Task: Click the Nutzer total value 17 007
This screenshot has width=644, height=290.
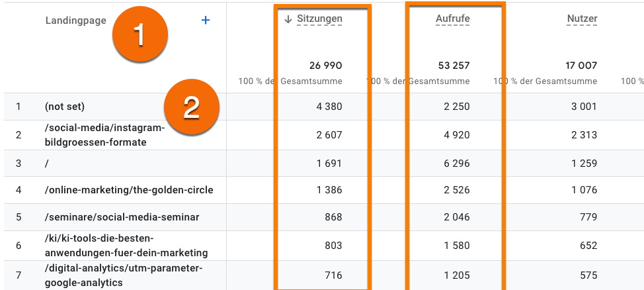Action: click(581, 66)
